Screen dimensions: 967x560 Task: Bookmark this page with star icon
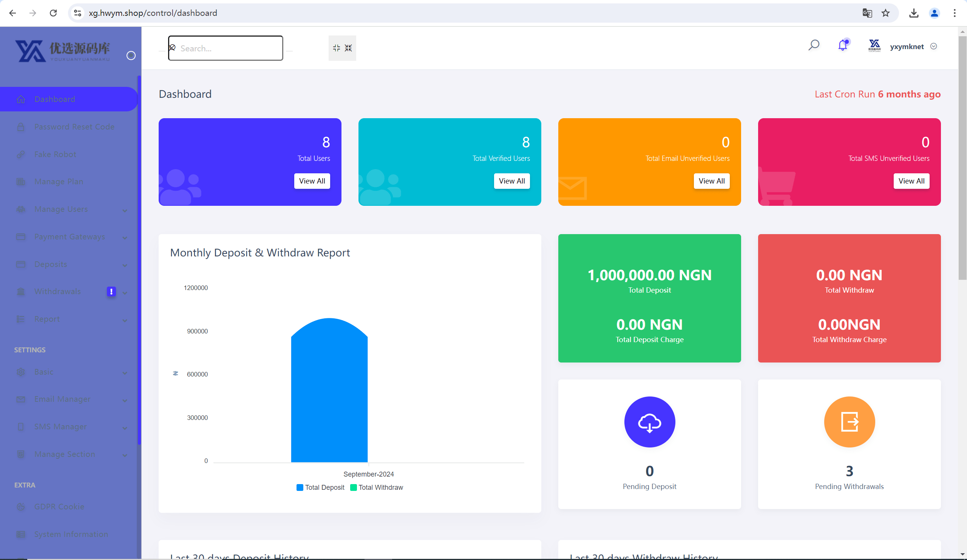point(886,13)
